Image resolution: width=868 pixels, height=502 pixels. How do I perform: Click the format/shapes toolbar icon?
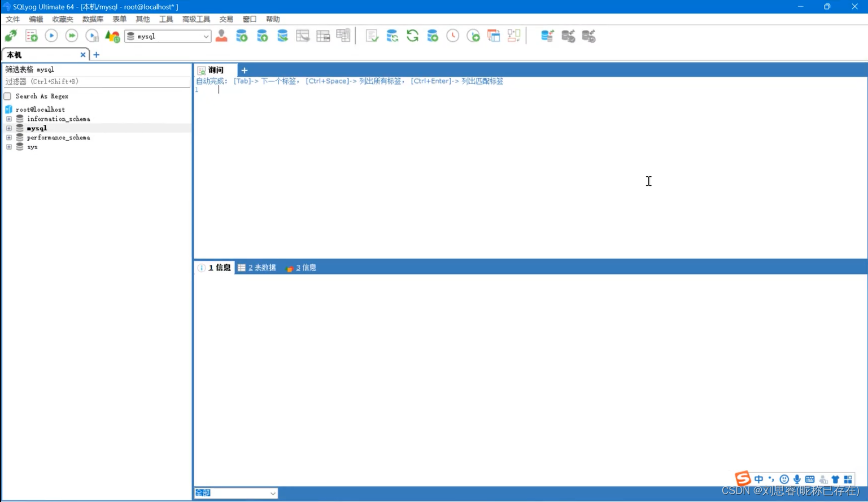pos(112,36)
